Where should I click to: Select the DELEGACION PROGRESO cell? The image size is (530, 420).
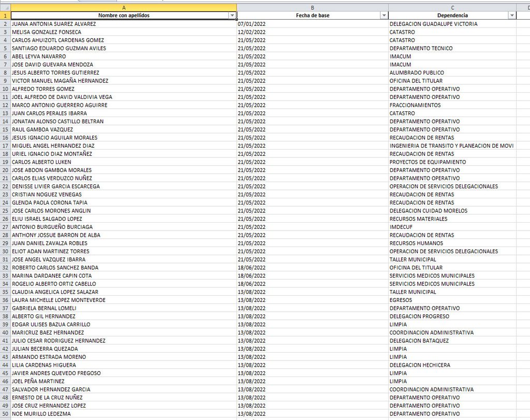click(x=452, y=316)
